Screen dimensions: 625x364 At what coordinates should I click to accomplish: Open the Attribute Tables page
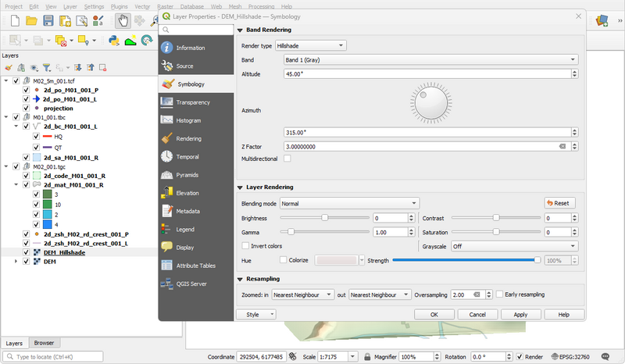[195, 266]
